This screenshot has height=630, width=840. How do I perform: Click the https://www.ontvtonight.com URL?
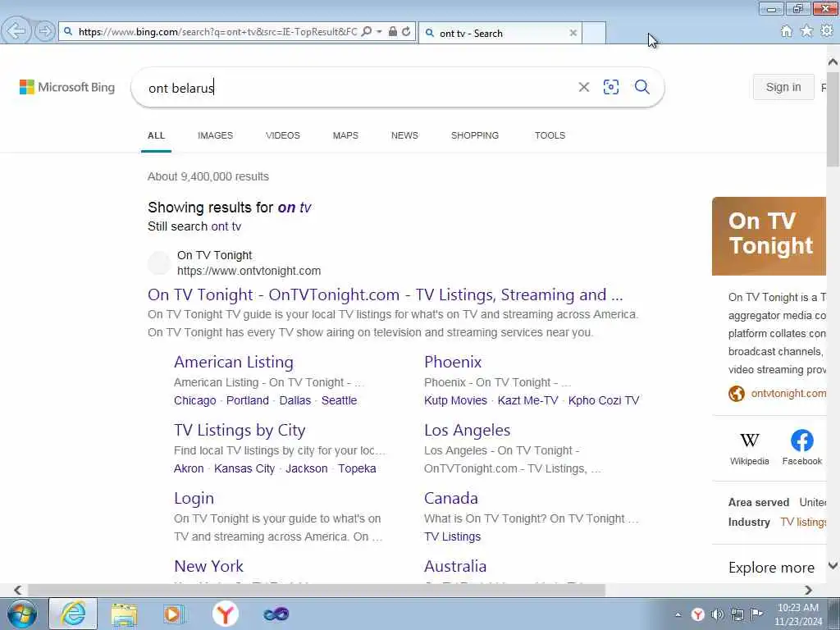(x=249, y=271)
